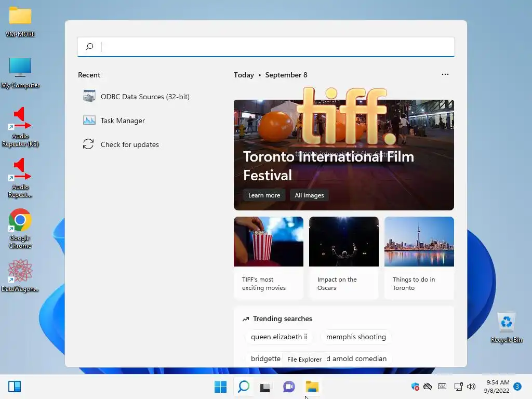Screen dimensions: 532x399
Task: Open the touch keyboard tray icon
Action: click(442, 387)
